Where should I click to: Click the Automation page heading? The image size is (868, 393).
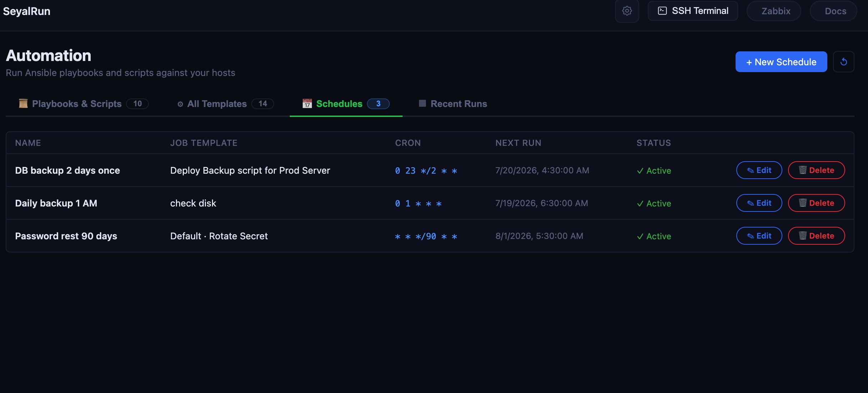coord(49,56)
